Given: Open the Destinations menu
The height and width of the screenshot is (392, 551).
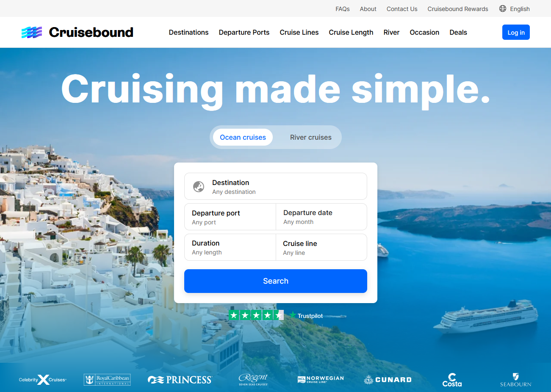Looking at the screenshot, I should [x=188, y=32].
